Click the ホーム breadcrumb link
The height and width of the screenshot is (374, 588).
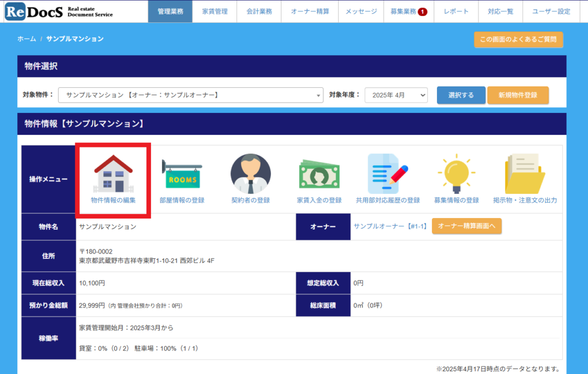(x=26, y=38)
